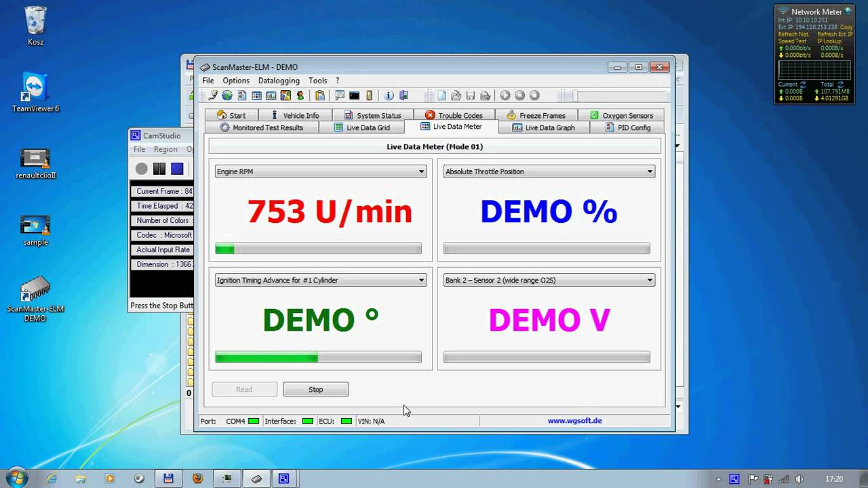The width and height of the screenshot is (868, 488).
Task: Click the handheld device toolbar icon
Action: (x=370, y=96)
